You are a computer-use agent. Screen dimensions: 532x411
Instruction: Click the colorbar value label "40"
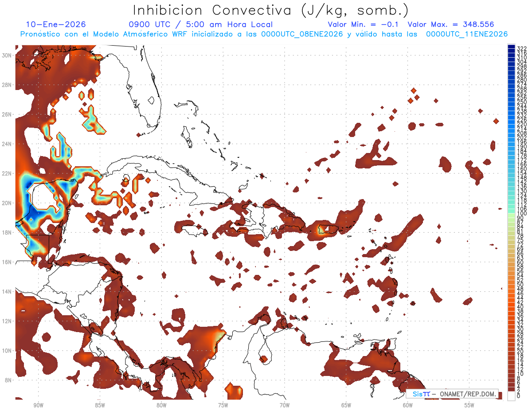(x=520, y=307)
